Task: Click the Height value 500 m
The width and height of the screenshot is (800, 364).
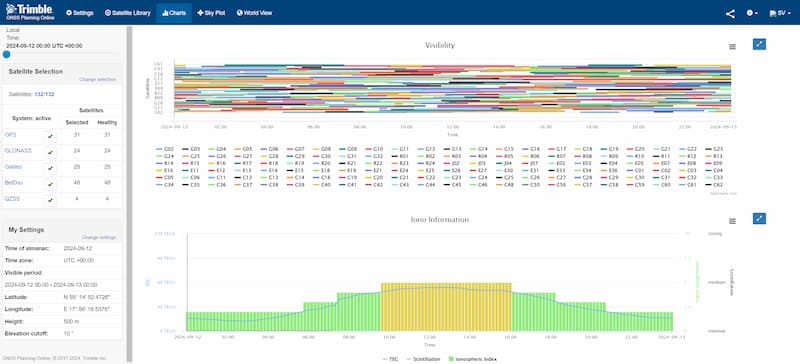Action: [x=71, y=322]
